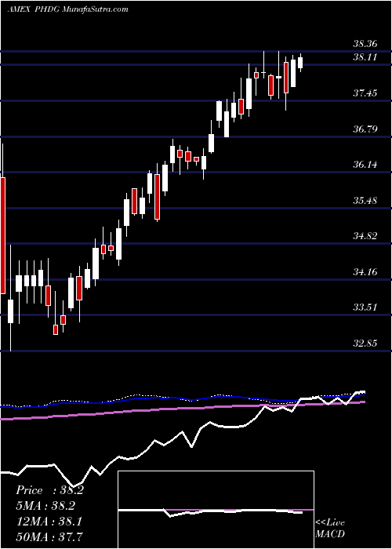Click the 34.16 price axis label
392x549 pixels.
[365, 271]
